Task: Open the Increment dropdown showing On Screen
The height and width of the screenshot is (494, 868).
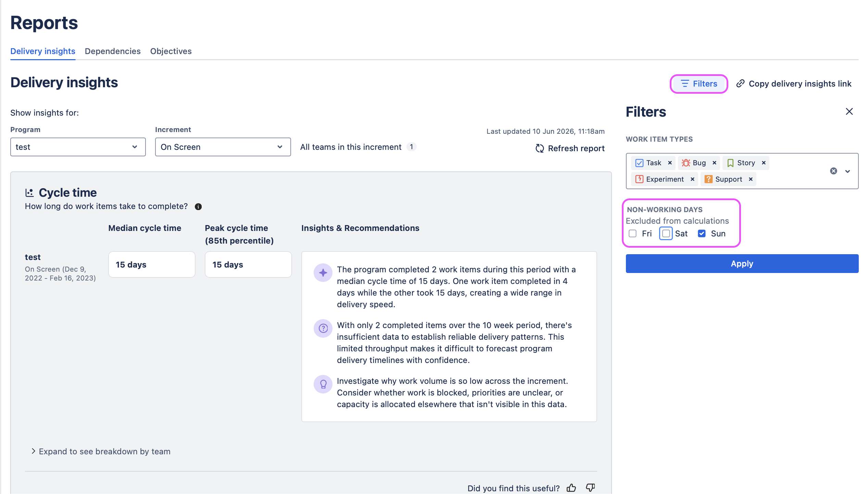Action: click(x=223, y=147)
